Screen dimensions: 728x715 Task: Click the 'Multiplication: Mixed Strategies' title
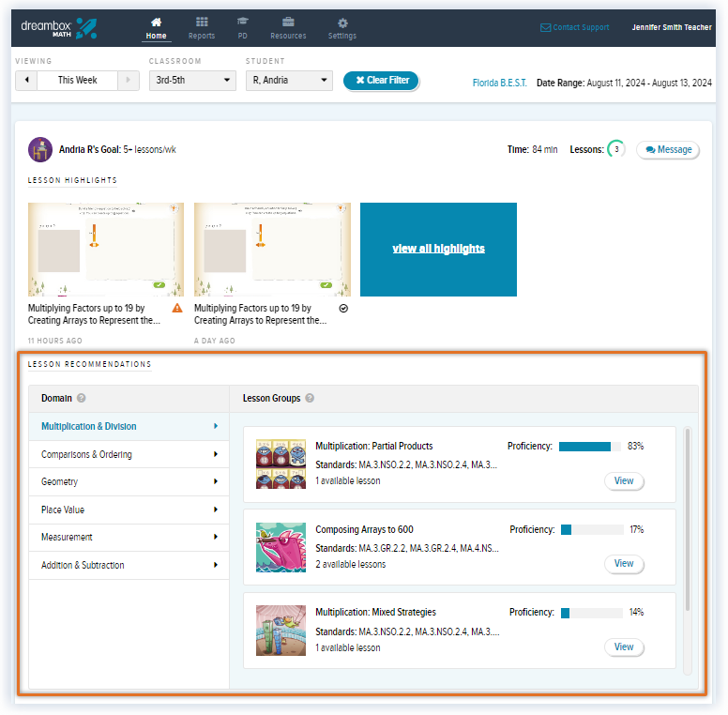pyautogui.click(x=375, y=613)
